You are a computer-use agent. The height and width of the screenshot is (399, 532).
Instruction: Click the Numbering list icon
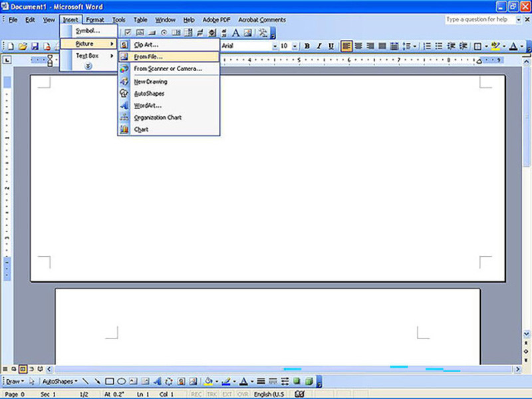pos(427,46)
